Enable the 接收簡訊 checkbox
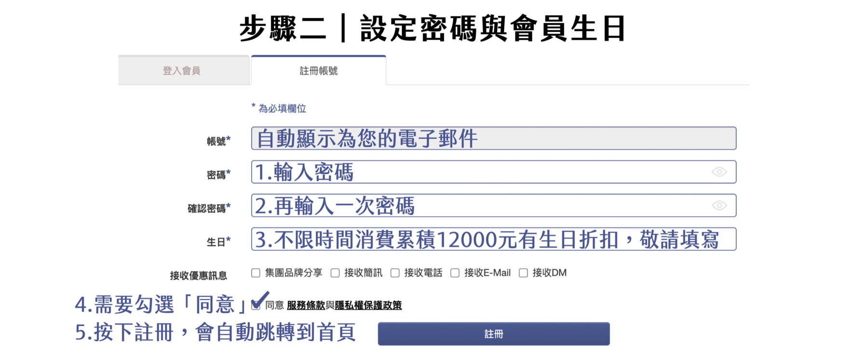 tap(335, 273)
